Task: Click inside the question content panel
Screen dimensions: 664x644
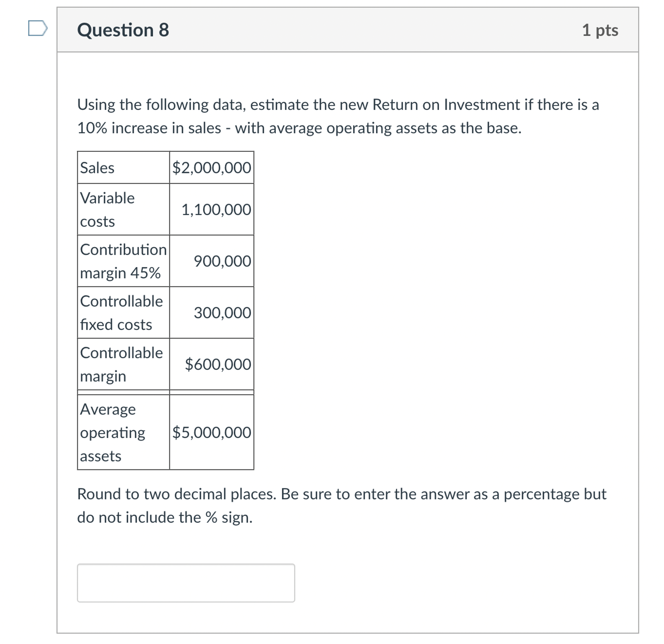Action: coord(474,305)
